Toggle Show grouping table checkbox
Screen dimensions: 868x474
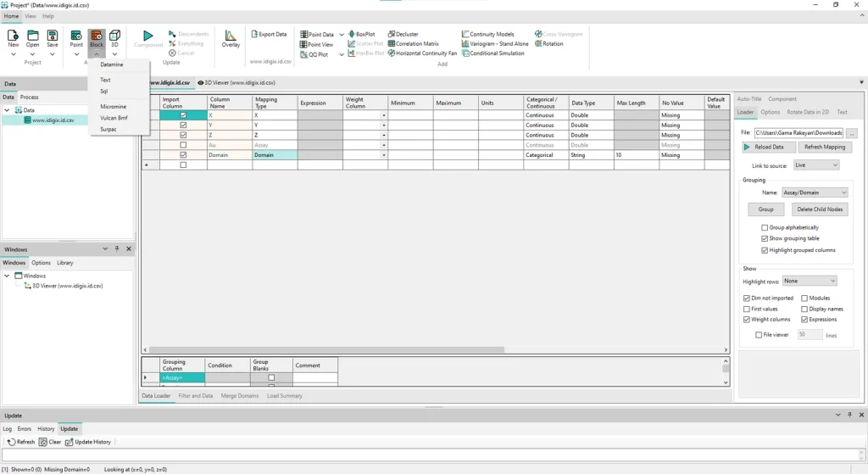click(x=765, y=238)
